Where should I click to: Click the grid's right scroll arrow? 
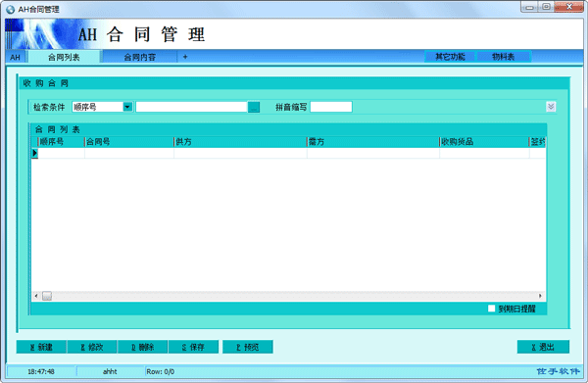pos(540,296)
